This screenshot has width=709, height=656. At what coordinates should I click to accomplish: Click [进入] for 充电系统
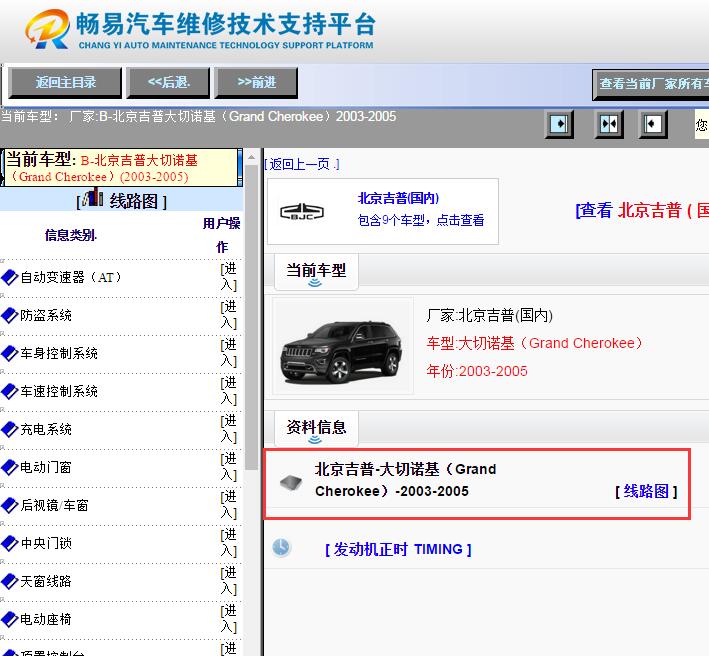[x=228, y=429]
